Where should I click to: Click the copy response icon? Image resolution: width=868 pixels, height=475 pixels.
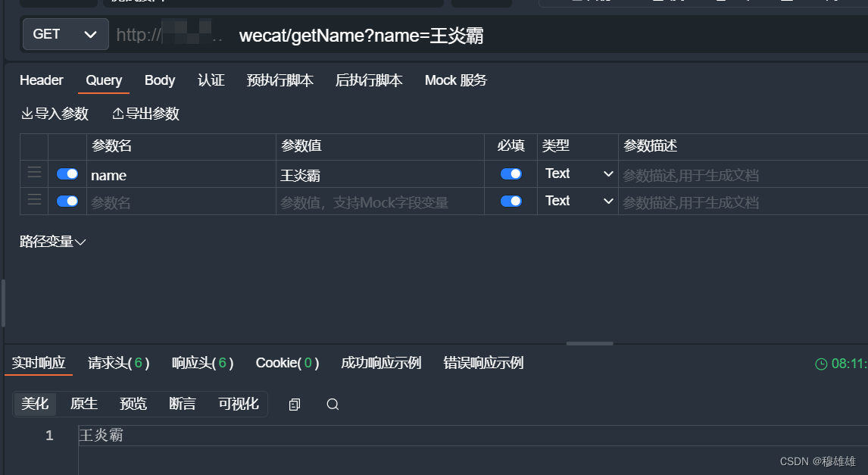coord(295,404)
